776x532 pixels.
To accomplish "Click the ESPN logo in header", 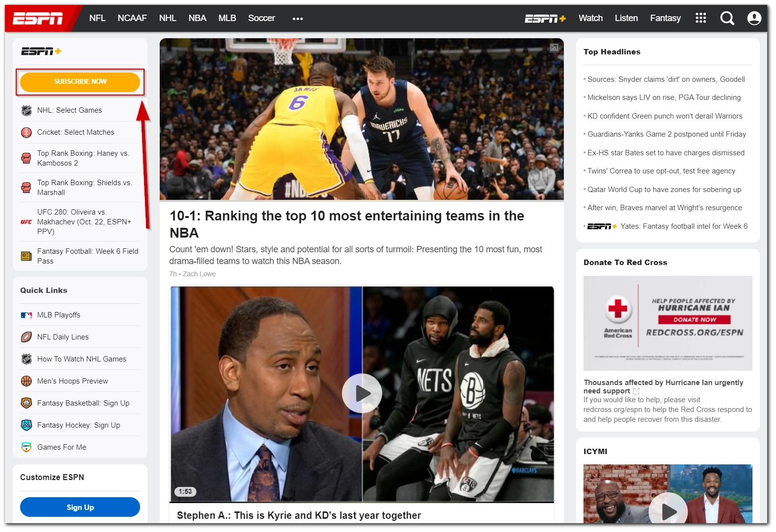I will pos(38,19).
